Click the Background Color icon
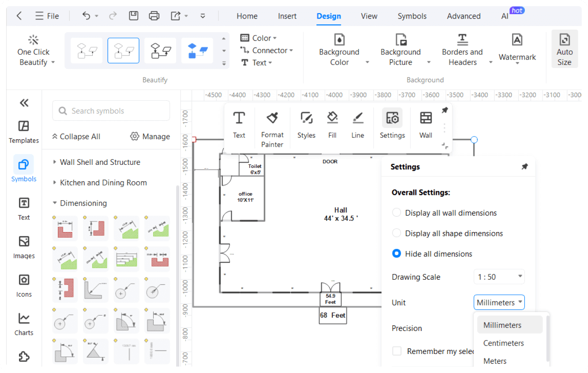 pyautogui.click(x=339, y=39)
